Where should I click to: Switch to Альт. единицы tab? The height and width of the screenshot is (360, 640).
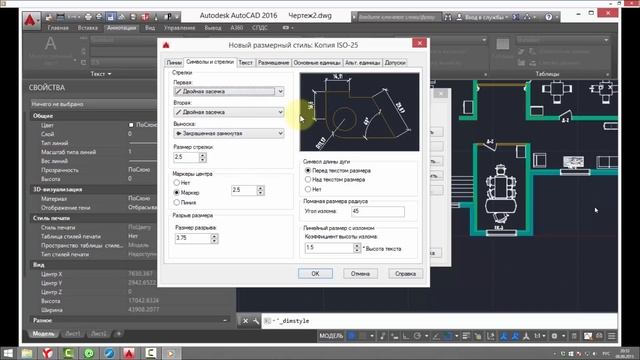pyautogui.click(x=362, y=63)
